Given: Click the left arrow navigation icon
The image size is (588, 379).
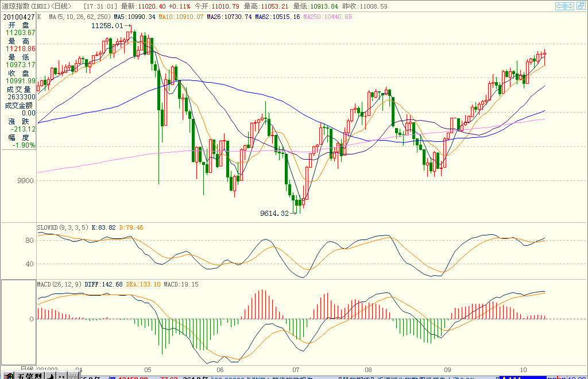Looking at the screenshot, I should [x=560, y=6].
